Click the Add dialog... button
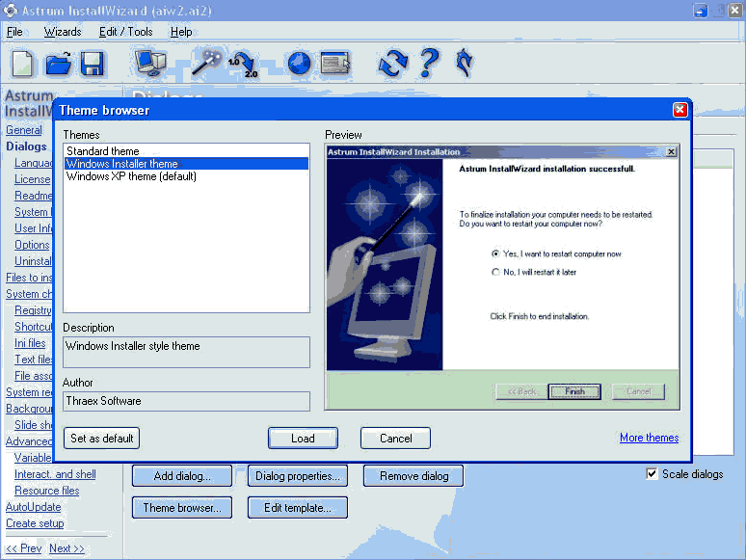The height and width of the screenshot is (560, 746). [x=182, y=476]
